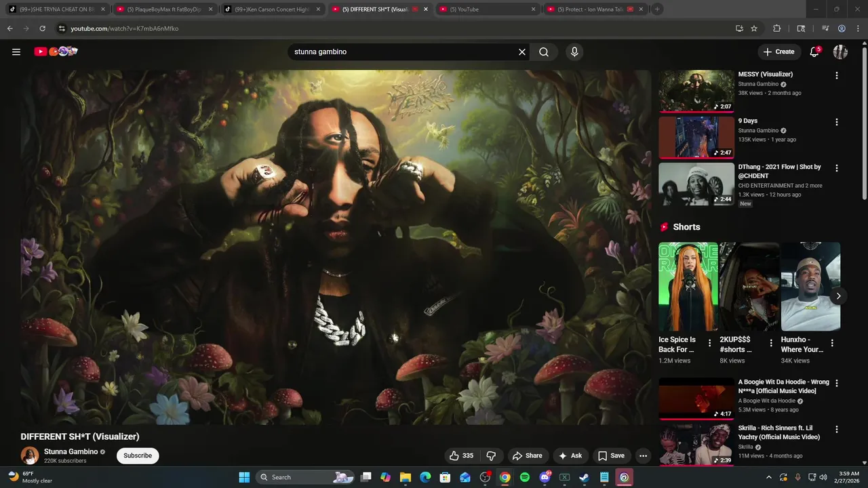Viewport: 868px width, 488px height.
Task: Open options for Ice Spice short
Action: [x=710, y=343]
